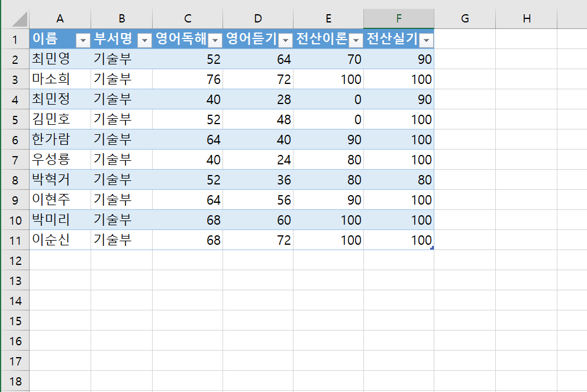Click the Select All corner triangle
This screenshot has width=587, height=392.
pyautogui.click(x=20, y=20)
